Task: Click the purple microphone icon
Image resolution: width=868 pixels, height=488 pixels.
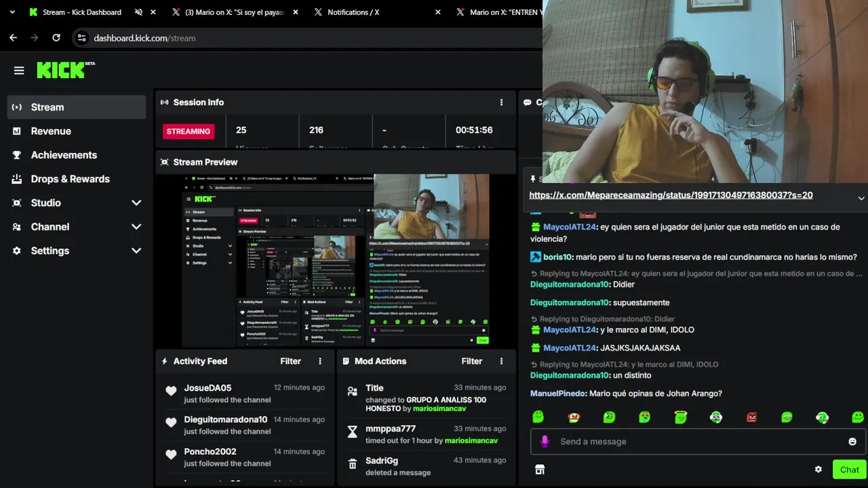Action: 544,441
